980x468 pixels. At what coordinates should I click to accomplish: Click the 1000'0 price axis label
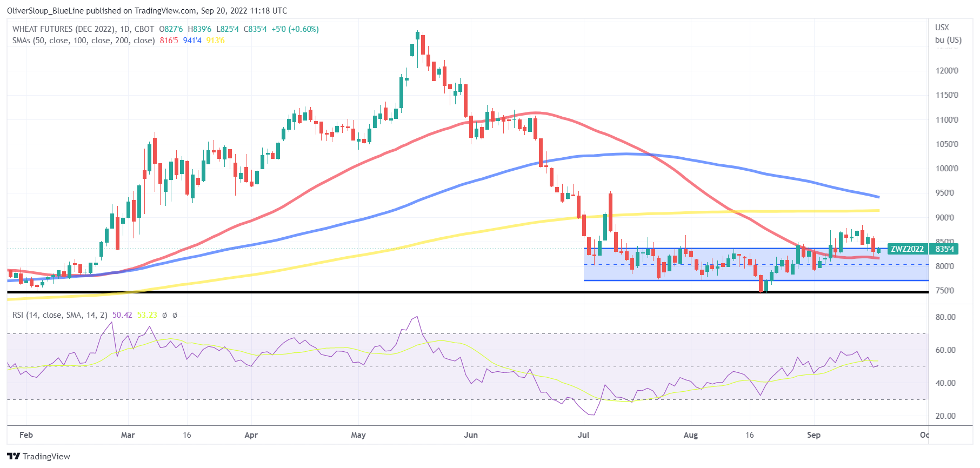(x=947, y=169)
